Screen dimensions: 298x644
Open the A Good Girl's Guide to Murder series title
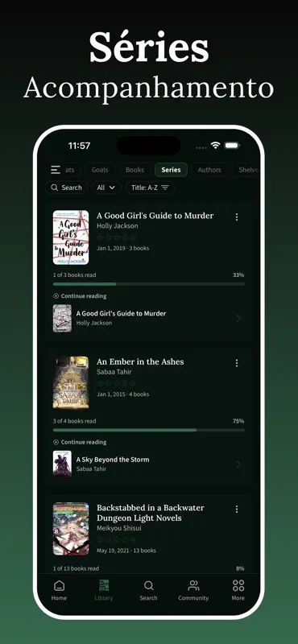pyautogui.click(x=155, y=216)
